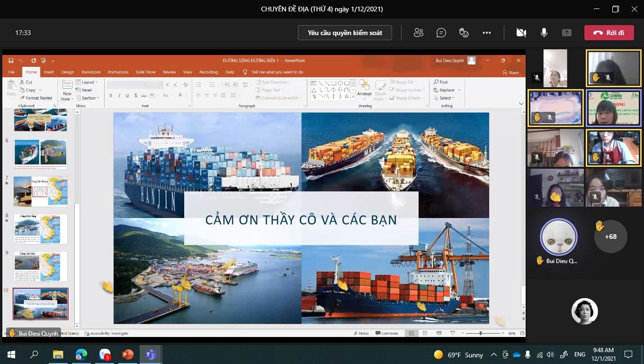Open the Arrange tool in Drawing group
Viewport: 644px width, 364px height.
coord(364,90)
